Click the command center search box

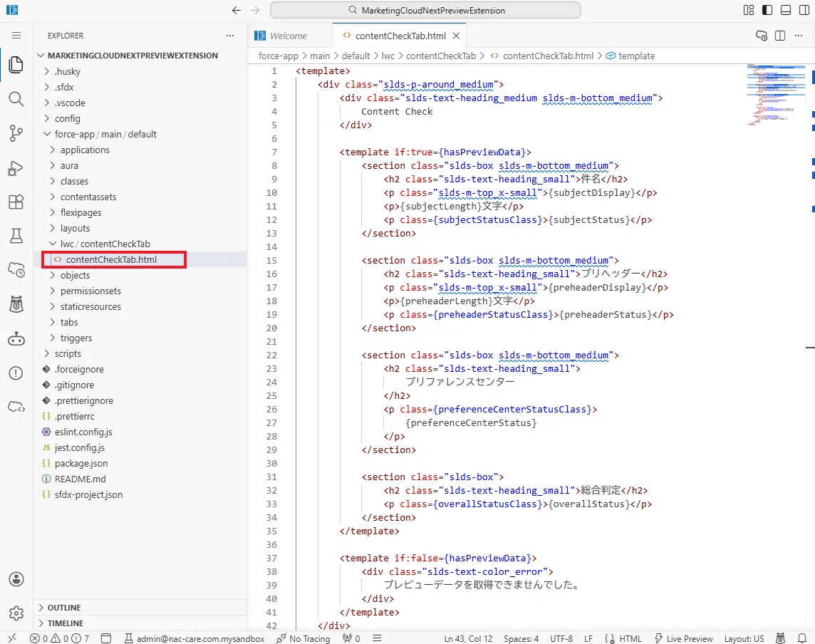pos(425,10)
